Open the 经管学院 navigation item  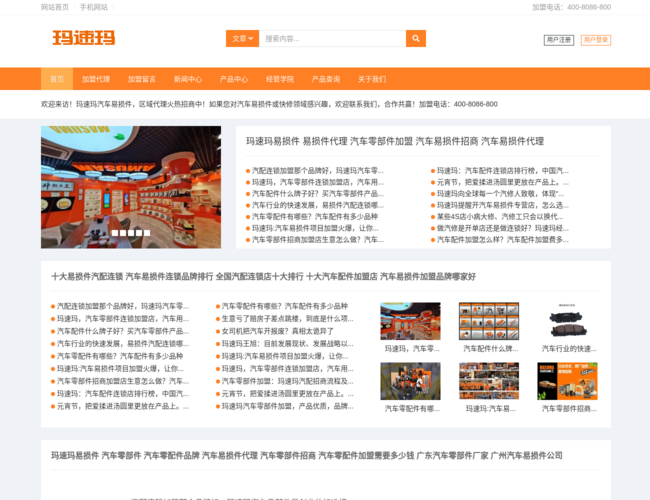pyautogui.click(x=280, y=79)
